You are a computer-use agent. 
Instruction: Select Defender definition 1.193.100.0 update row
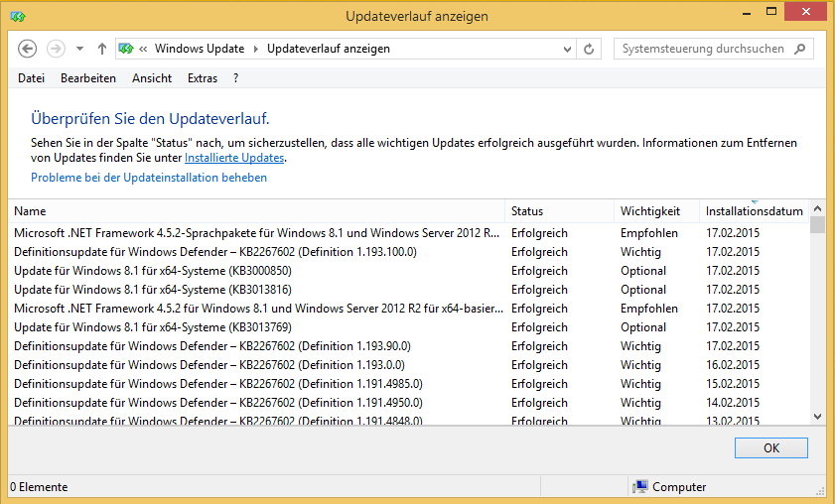[409, 252]
